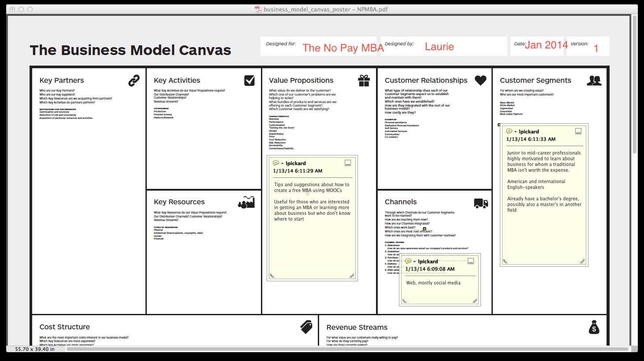Click 'Already have a bachelor's degree' note text
Screen dimensions: 644x361
(544, 204)
